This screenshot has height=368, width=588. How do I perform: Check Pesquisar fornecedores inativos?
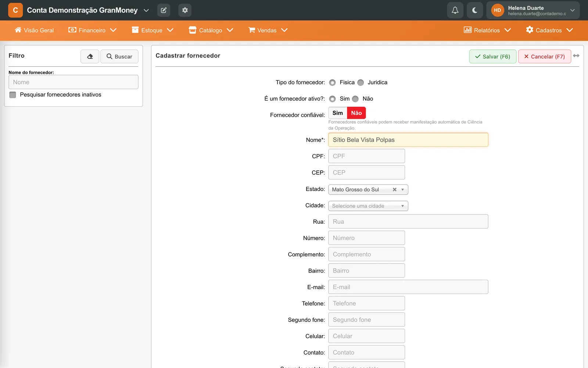tap(13, 95)
